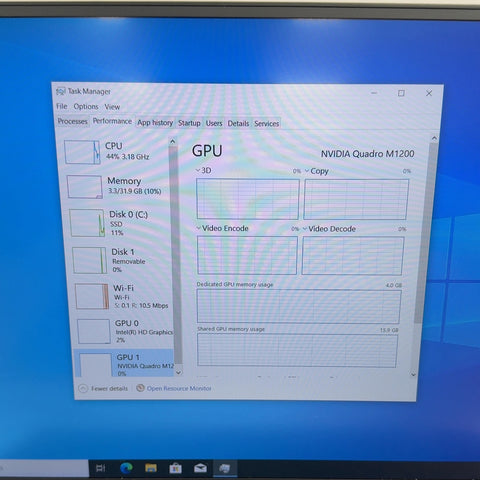Viewport: 480px width, 480px height.
Task: Select the CPU performance thumbnail
Action: (82, 152)
